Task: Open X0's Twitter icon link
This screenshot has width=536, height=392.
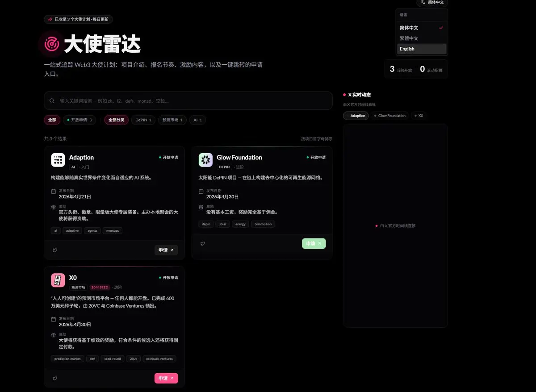Action: click(x=55, y=378)
